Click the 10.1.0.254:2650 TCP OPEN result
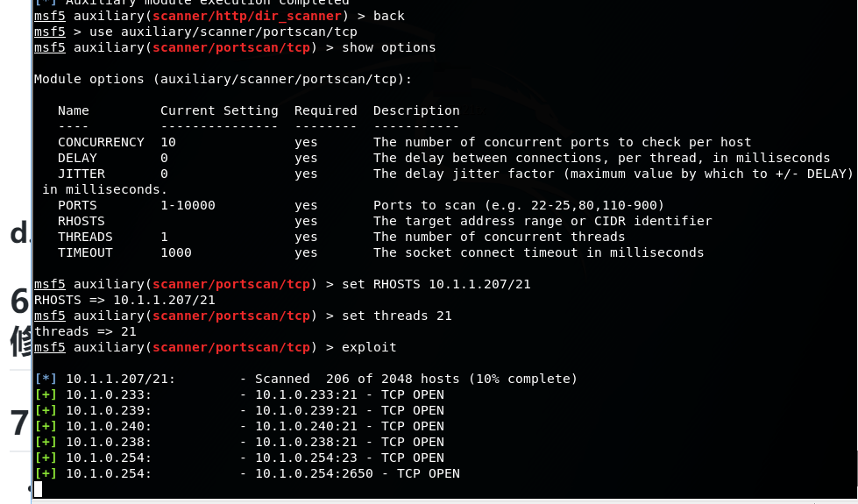Viewport: 858px width, 504px height. 358,473
